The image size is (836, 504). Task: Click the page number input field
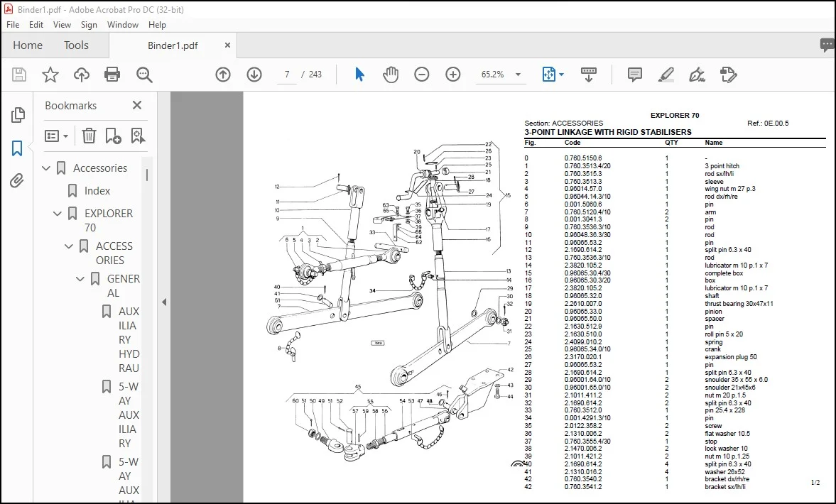click(x=287, y=75)
